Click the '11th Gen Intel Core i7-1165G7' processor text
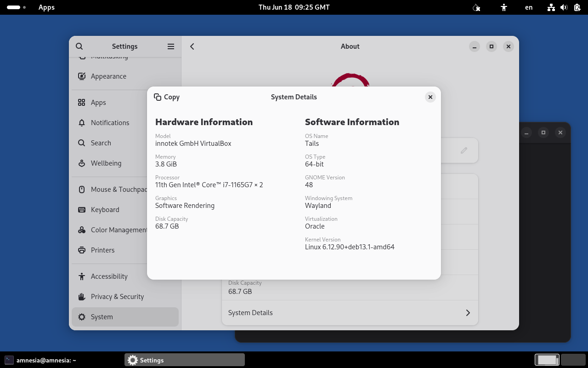This screenshot has height=368, width=588. pyautogui.click(x=209, y=185)
